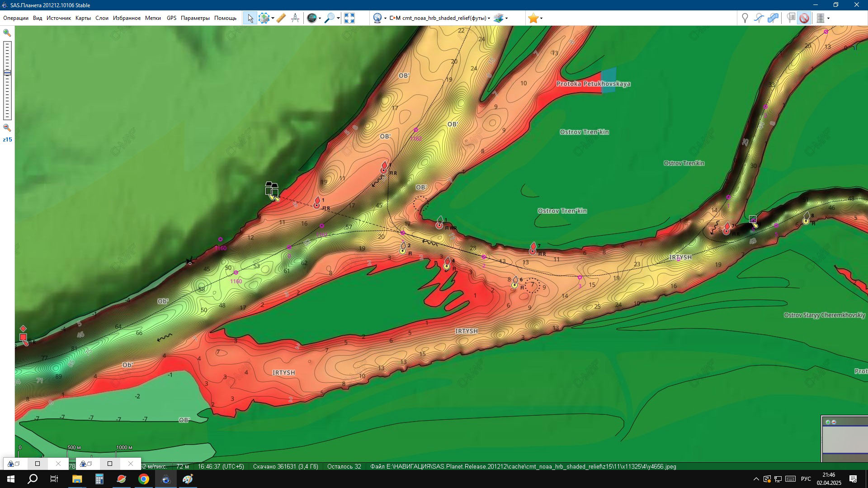Toggle the rectangular selection tool icon

[264, 18]
